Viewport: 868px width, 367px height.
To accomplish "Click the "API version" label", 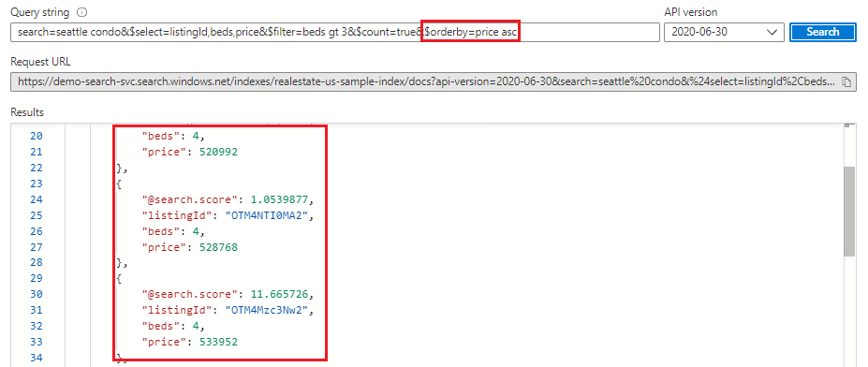I will (x=691, y=12).
